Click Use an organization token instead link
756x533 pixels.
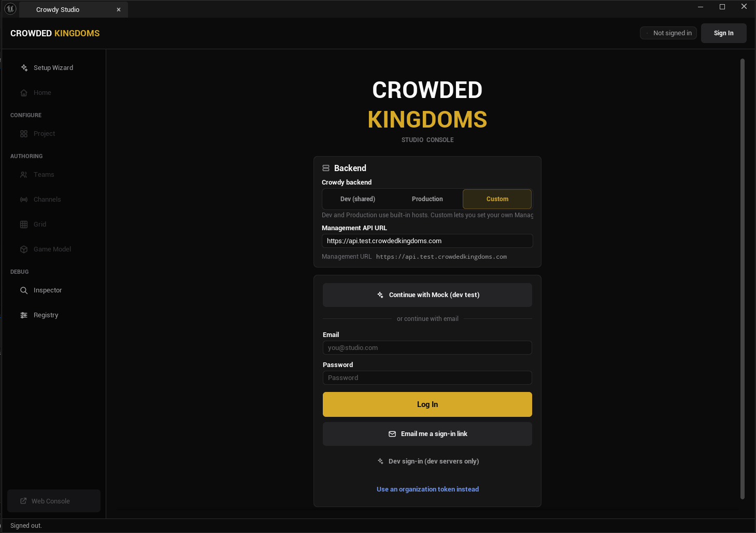[427, 489]
